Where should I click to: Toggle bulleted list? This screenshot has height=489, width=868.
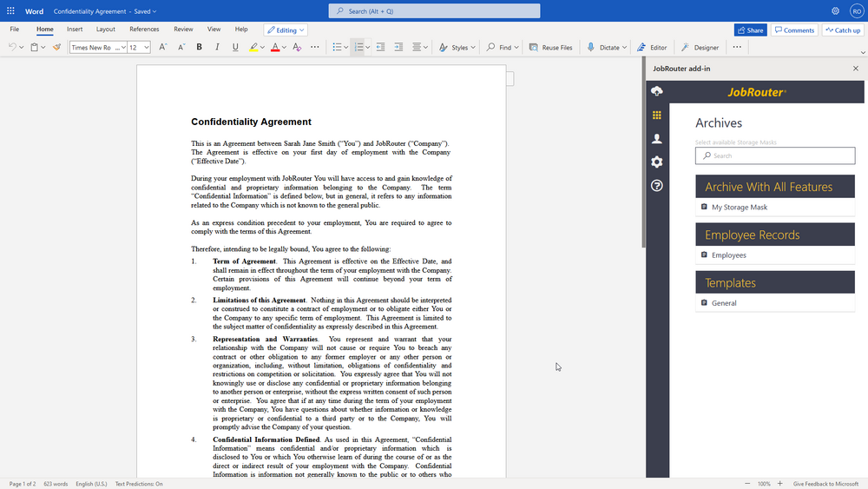tap(337, 47)
